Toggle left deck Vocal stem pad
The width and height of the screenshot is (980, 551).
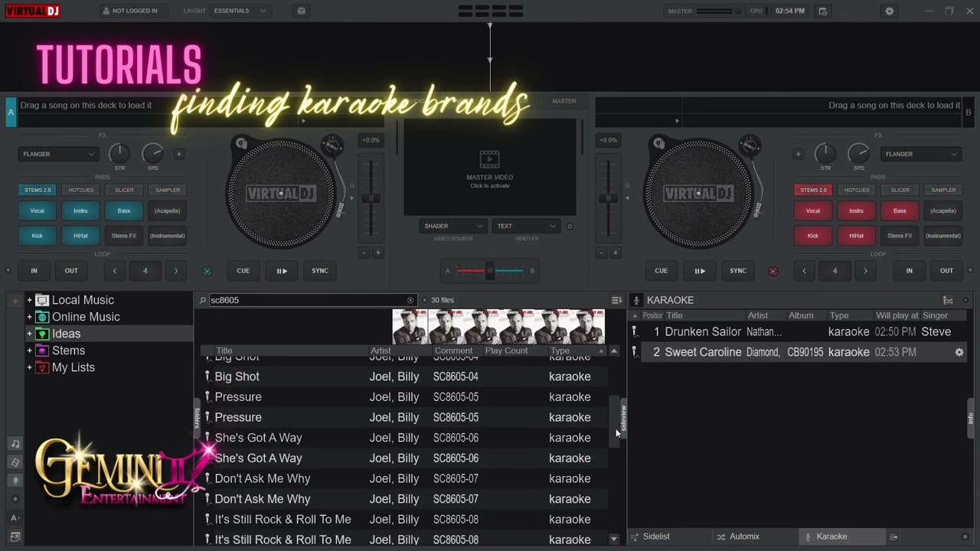(x=37, y=210)
